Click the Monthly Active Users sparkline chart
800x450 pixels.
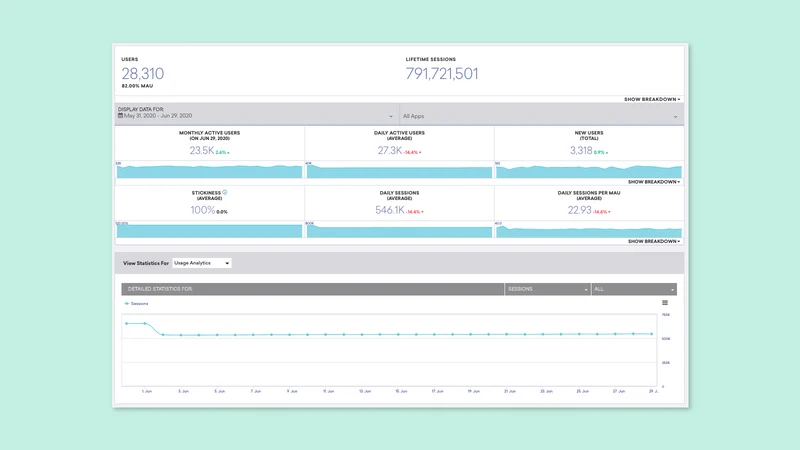click(x=209, y=170)
